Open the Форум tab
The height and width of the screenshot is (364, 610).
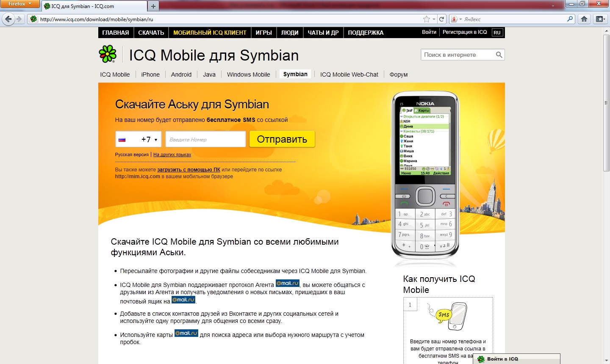[399, 74]
